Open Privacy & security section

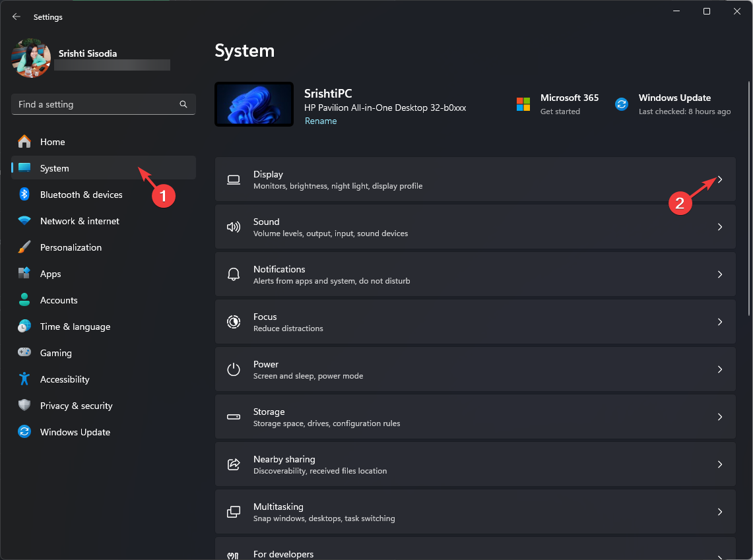(76, 406)
